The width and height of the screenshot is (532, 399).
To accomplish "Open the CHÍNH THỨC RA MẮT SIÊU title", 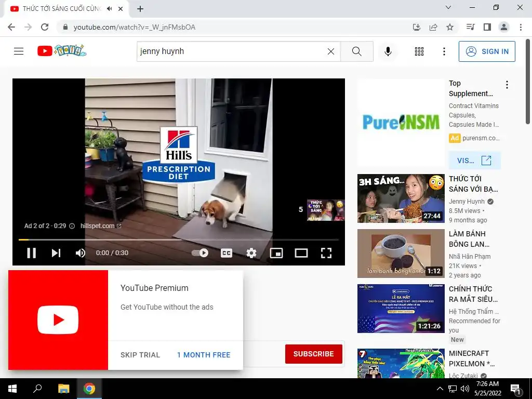I will tap(473, 294).
